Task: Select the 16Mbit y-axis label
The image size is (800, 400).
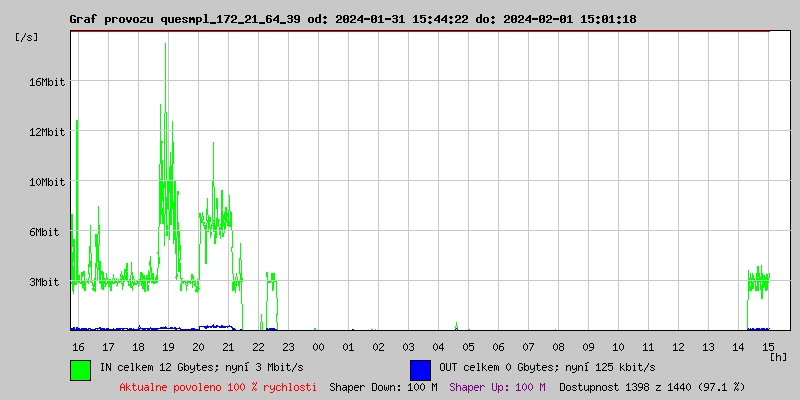Action: tap(47, 82)
